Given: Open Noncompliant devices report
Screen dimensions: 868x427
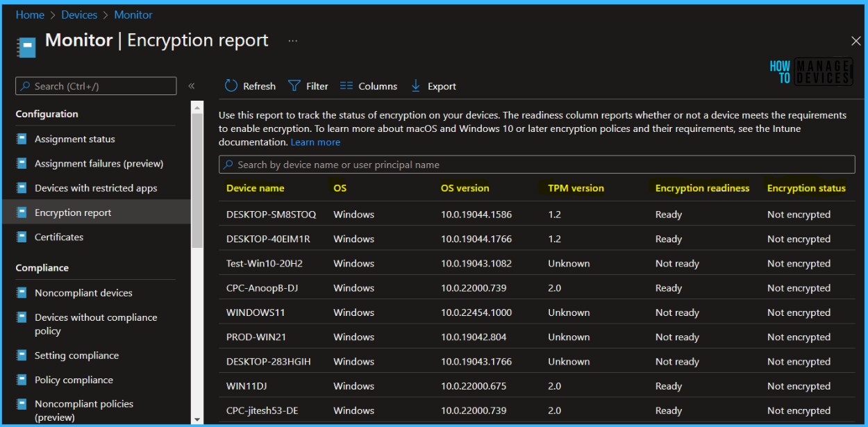Looking at the screenshot, I should pyautogui.click(x=83, y=293).
